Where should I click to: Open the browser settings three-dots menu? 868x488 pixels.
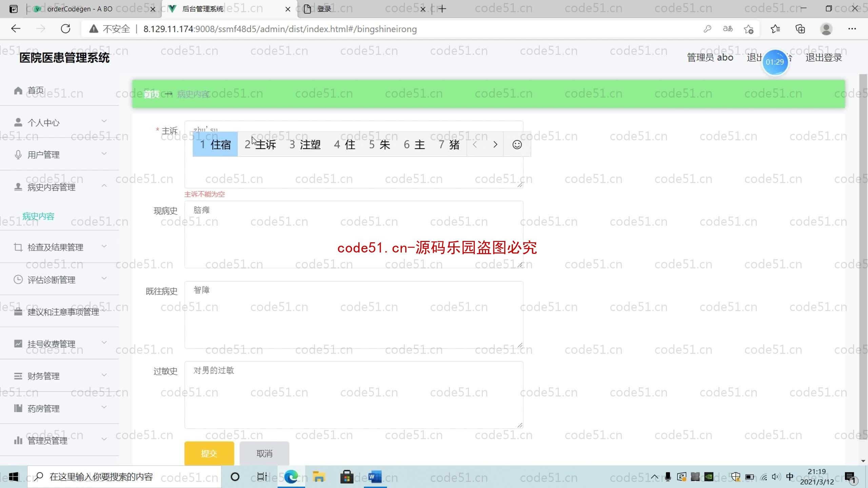point(852,29)
